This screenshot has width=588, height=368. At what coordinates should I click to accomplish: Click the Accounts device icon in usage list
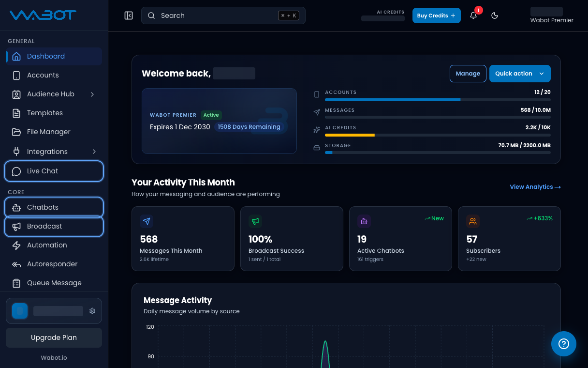[x=317, y=94]
